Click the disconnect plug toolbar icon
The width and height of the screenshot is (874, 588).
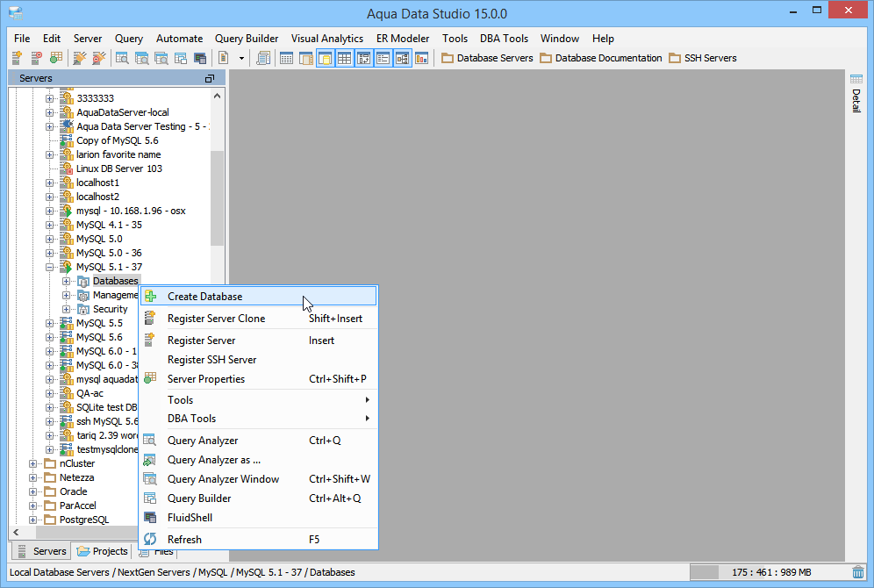point(98,57)
